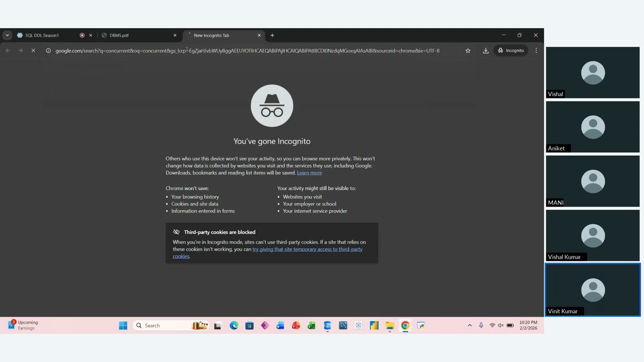Click the battery status tray icon
The height and width of the screenshot is (362, 644).
tap(510, 325)
